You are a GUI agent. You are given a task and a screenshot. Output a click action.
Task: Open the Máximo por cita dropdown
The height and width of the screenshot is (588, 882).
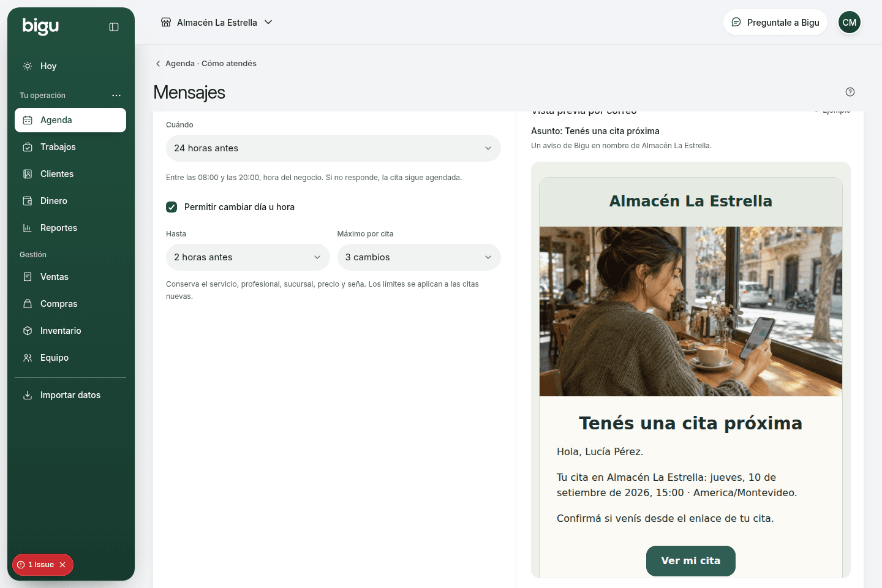click(x=419, y=257)
